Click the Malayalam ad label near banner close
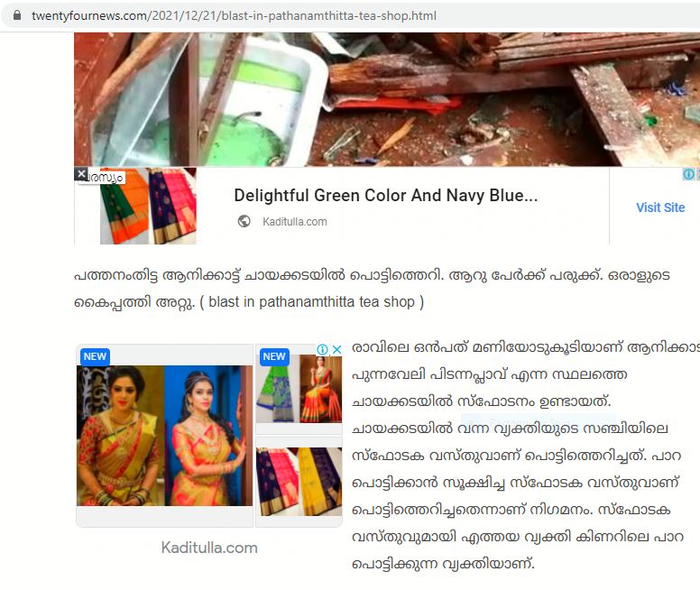The width and height of the screenshot is (700, 590). click(106, 178)
